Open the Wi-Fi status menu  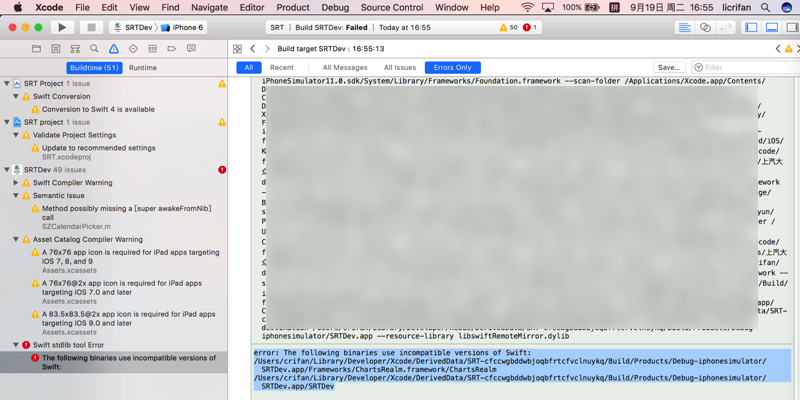528,7
